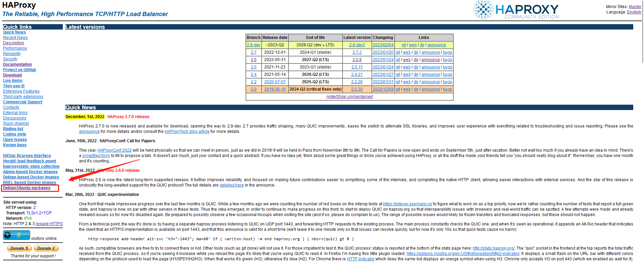Image resolution: width=644 pixels, height=262 pixels.
Task: Open Documentation sidebar link
Action: (x=17, y=64)
